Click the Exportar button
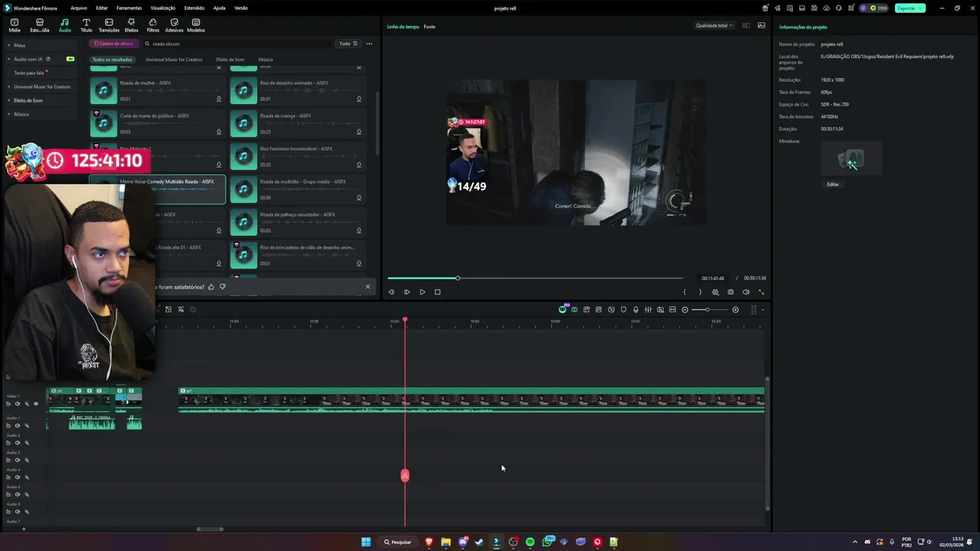The image size is (980, 551). tap(910, 8)
